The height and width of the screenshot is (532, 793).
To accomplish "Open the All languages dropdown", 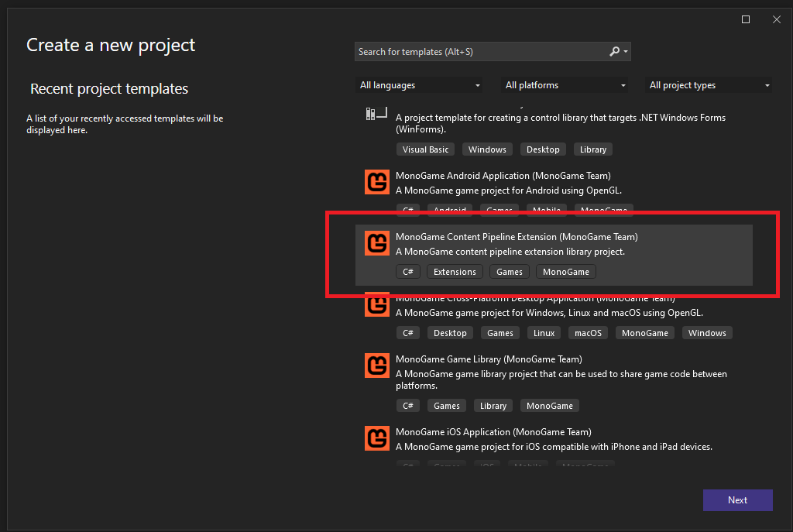I will tap(419, 85).
